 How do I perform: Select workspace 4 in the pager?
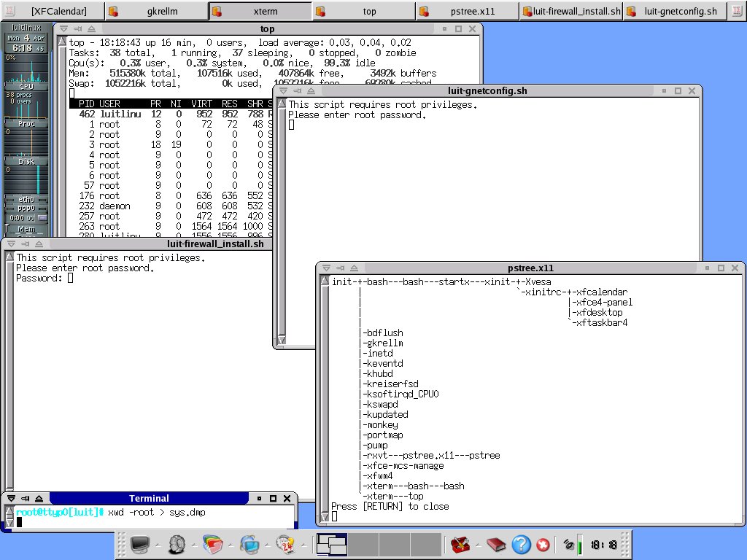click(426, 544)
